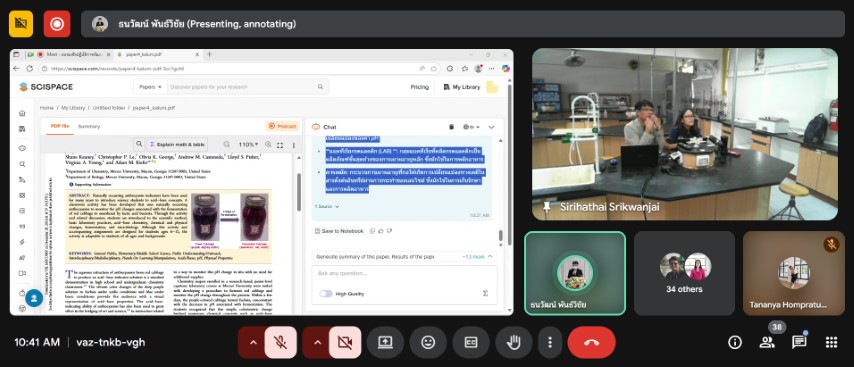Click the 34 others participant tile

point(684,273)
